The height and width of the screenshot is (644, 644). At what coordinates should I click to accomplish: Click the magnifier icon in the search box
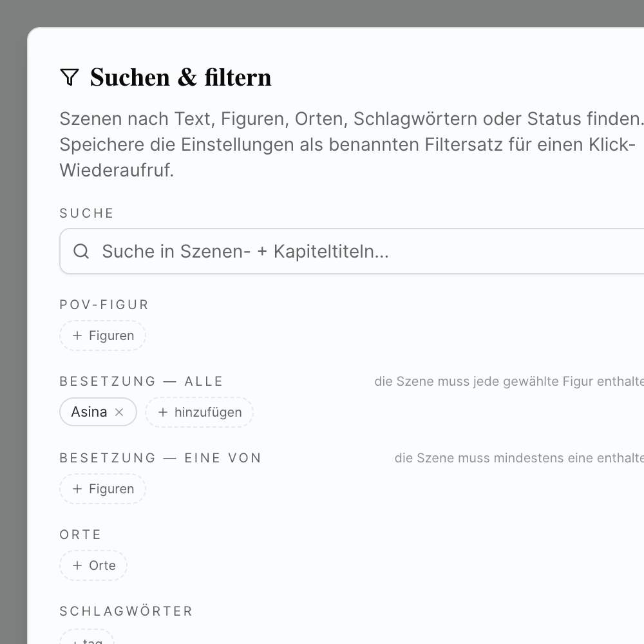click(x=81, y=251)
